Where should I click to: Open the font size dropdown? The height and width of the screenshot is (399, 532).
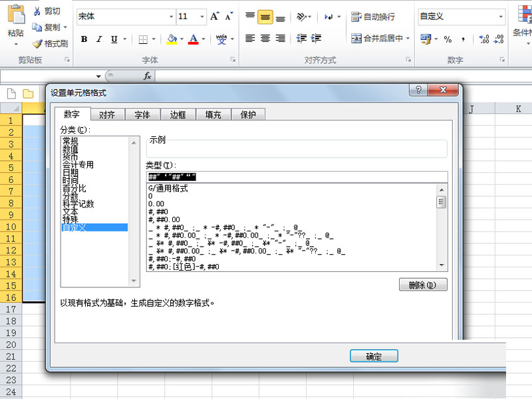(x=202, y=17)
